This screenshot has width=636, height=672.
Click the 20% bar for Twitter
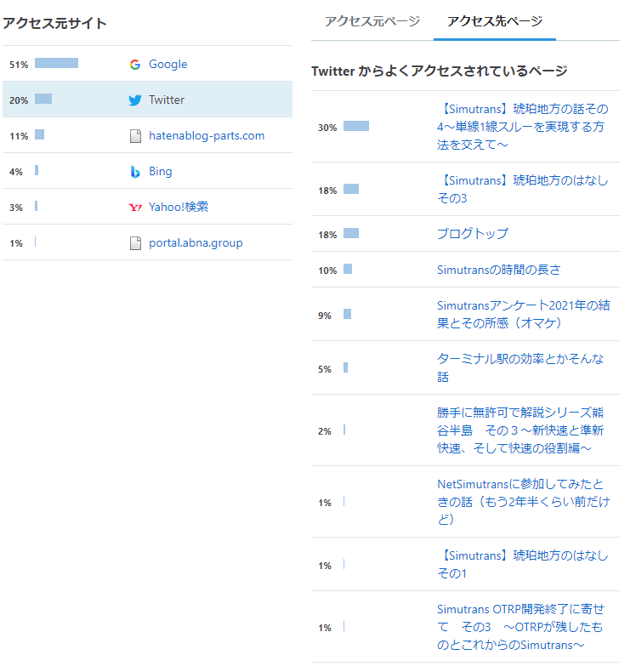pyautogui.click(x=43, y=99)
